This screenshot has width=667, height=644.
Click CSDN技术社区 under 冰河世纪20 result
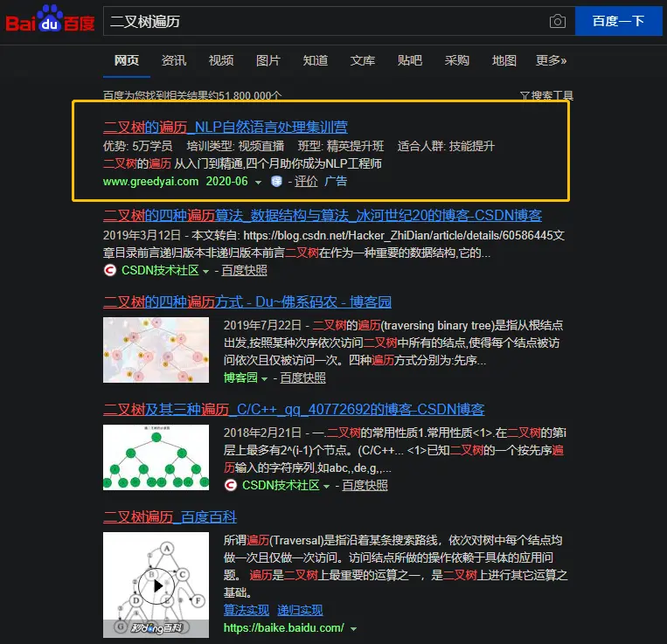tap(160, 270)
